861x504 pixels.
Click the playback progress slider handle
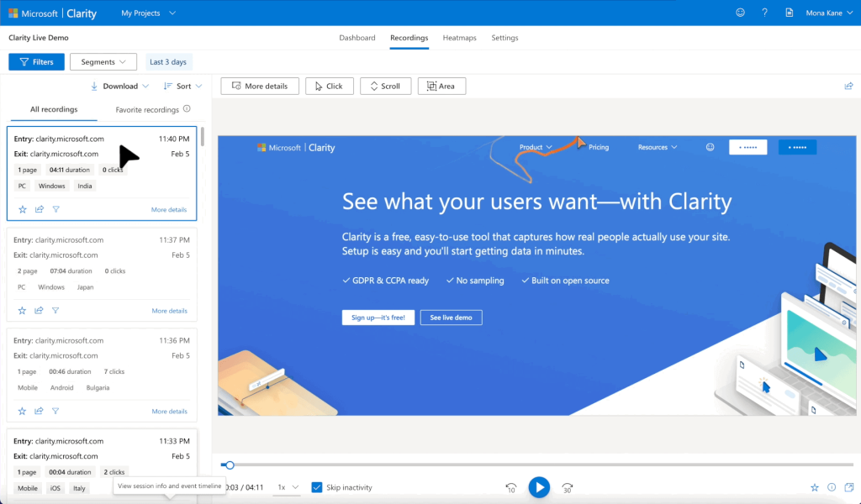pyautogui.click(x=230, y=465)
